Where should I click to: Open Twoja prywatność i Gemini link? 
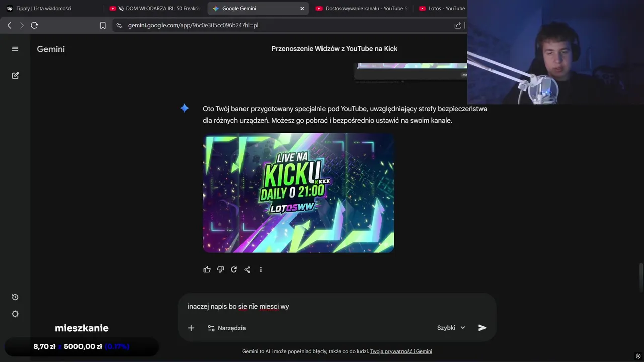(401, 351)
